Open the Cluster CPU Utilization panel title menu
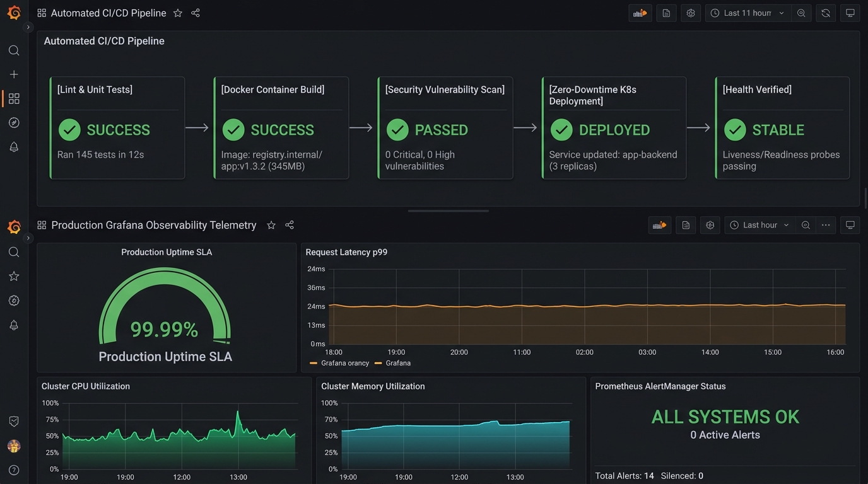 pos(86,386)
